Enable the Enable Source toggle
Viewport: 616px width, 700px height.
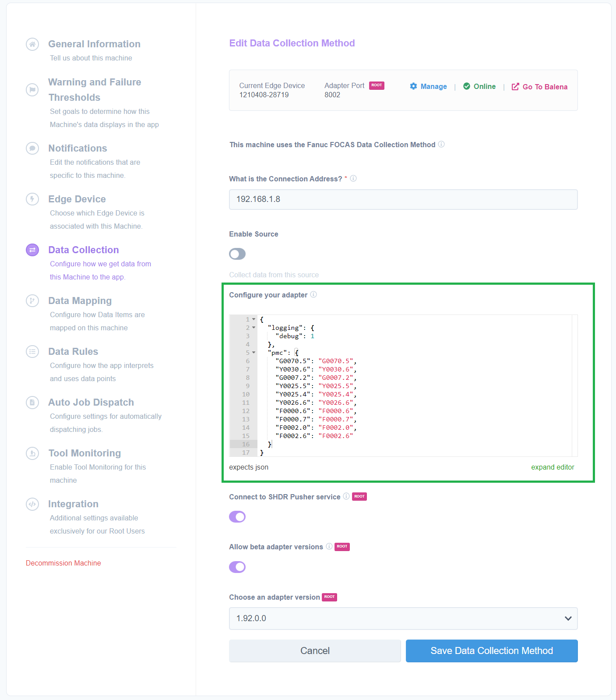click(237, 254)
